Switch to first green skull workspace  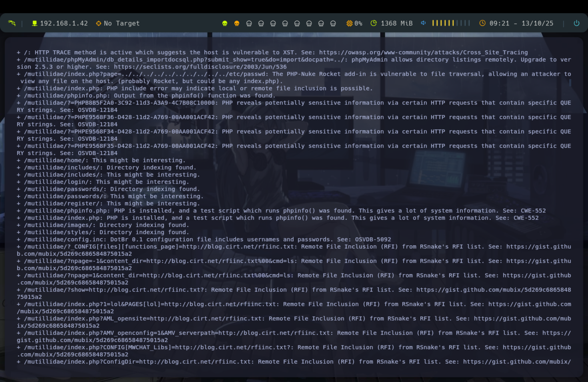[225, 23]
